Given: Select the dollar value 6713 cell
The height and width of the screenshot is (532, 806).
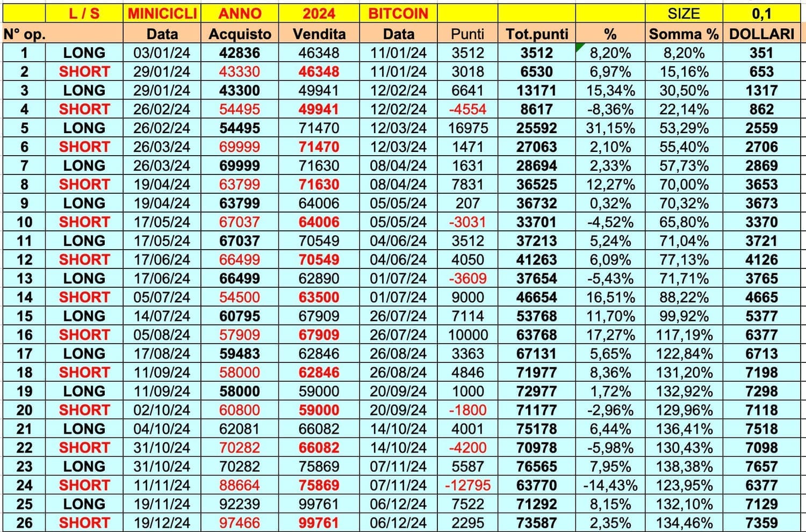Looking at the screenshot, I should pyautogui.click(x=762, y=353).
